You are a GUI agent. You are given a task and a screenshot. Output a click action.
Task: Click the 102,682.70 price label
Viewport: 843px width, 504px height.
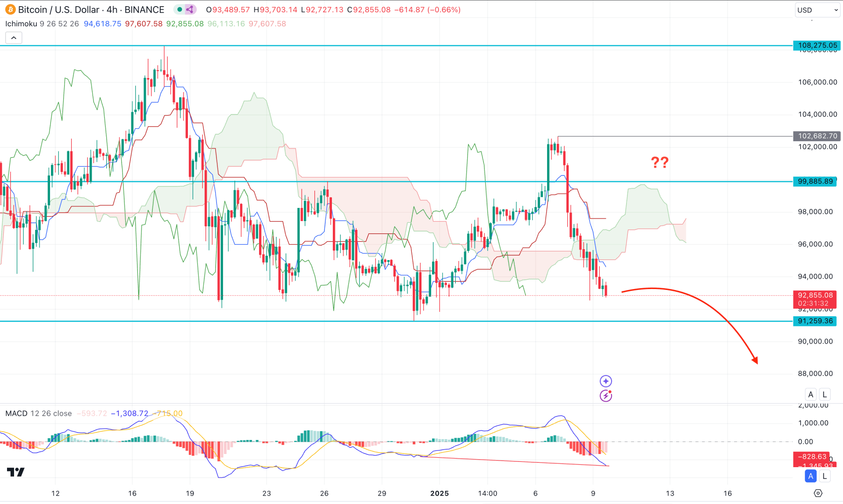pos(817,136)
